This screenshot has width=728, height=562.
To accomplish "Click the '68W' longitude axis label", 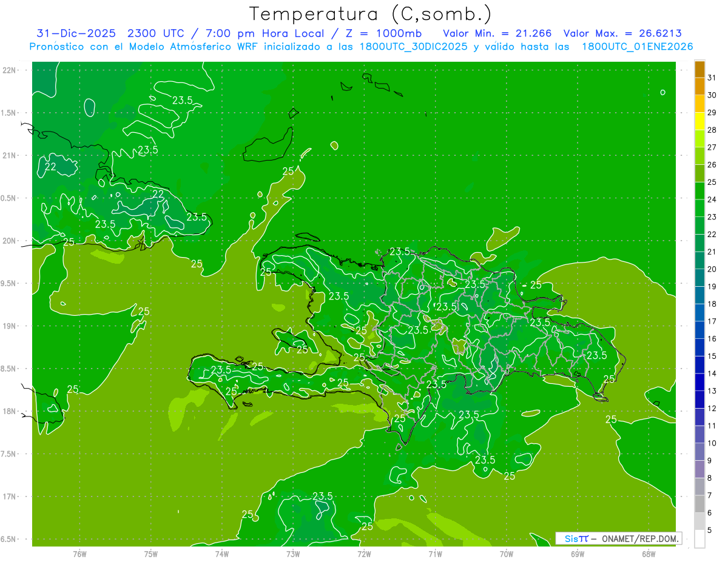I will (648, 554).
